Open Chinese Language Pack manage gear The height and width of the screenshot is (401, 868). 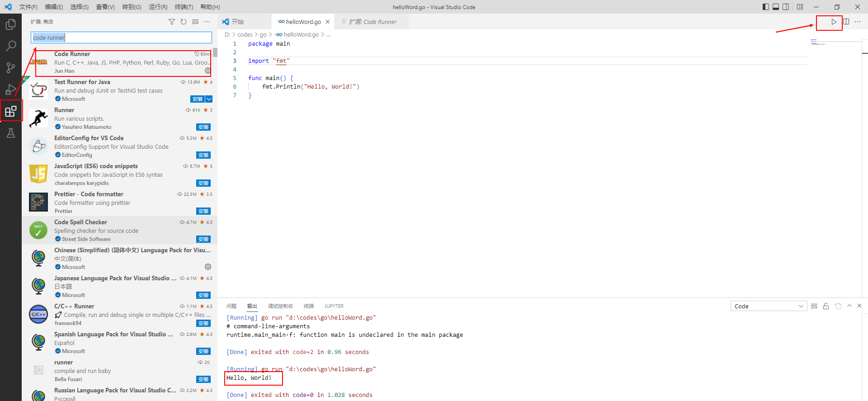tap(208, 267)
